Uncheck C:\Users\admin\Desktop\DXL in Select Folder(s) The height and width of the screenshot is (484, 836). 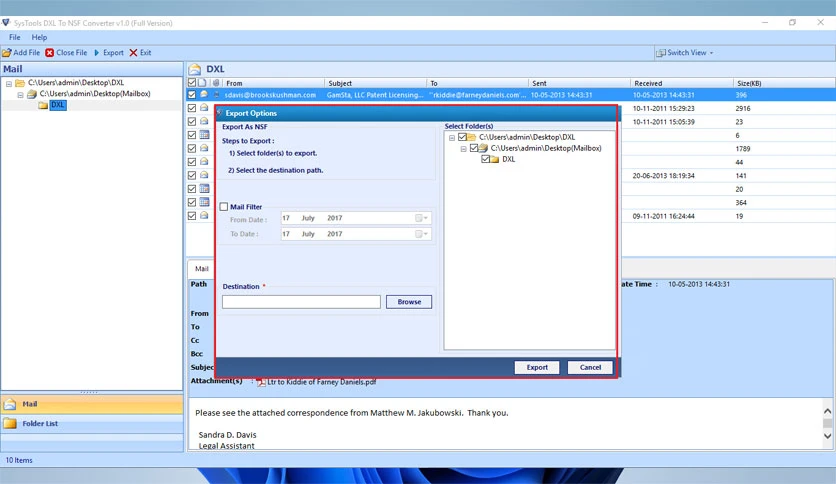[462, 137]
